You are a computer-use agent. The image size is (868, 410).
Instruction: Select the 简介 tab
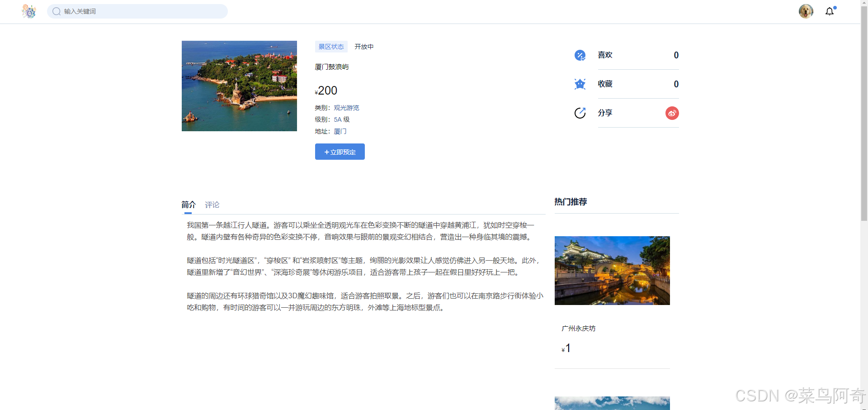pyautogui.click(x=189, y=205)
